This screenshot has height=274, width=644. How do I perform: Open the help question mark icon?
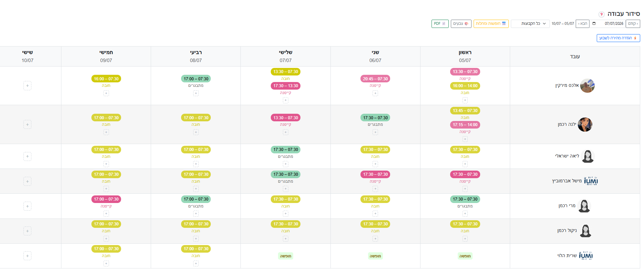[601, 14]
